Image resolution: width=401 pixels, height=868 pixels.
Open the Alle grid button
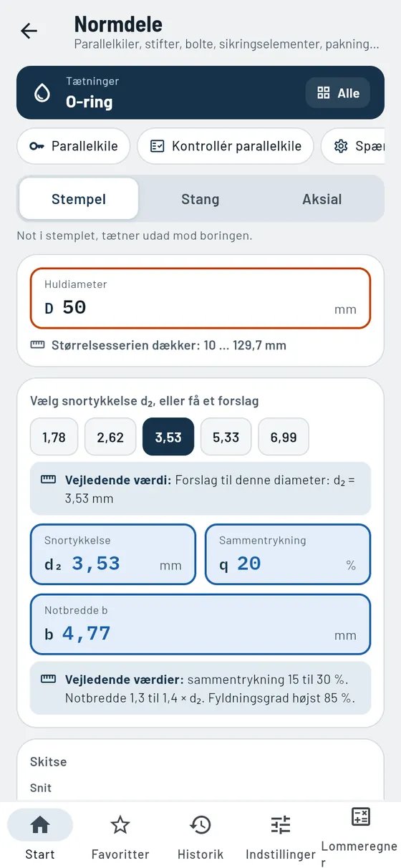click(338, 93)
